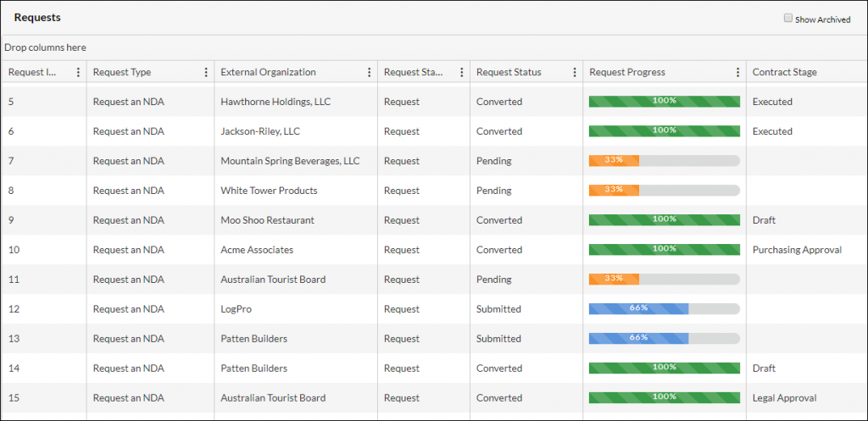Image resolution: width=868 pixels, height=421 pixels.
Task: Open the Request Stage column kebab menu
Action: 462,72
